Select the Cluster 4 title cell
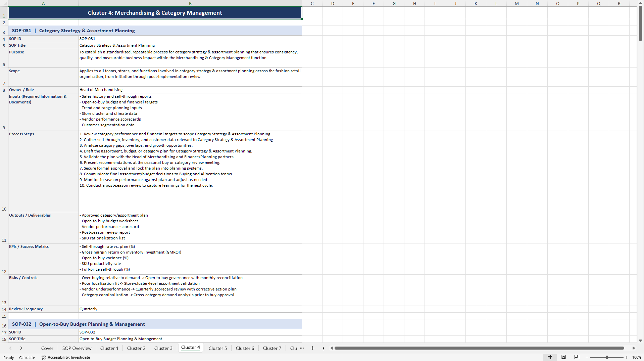The height and width of the screenshot is (361, 644). 155,13
